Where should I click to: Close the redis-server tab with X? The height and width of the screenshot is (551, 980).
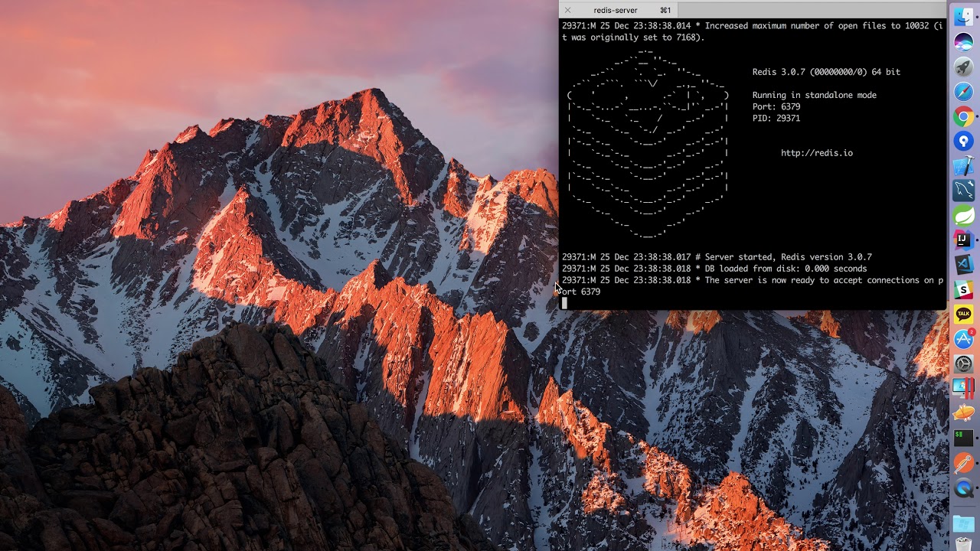point(567,10)
